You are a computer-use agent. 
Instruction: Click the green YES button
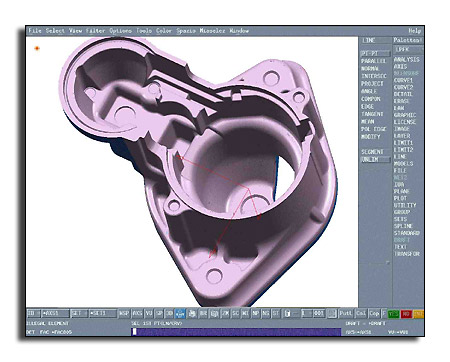(x=394, y=314)
